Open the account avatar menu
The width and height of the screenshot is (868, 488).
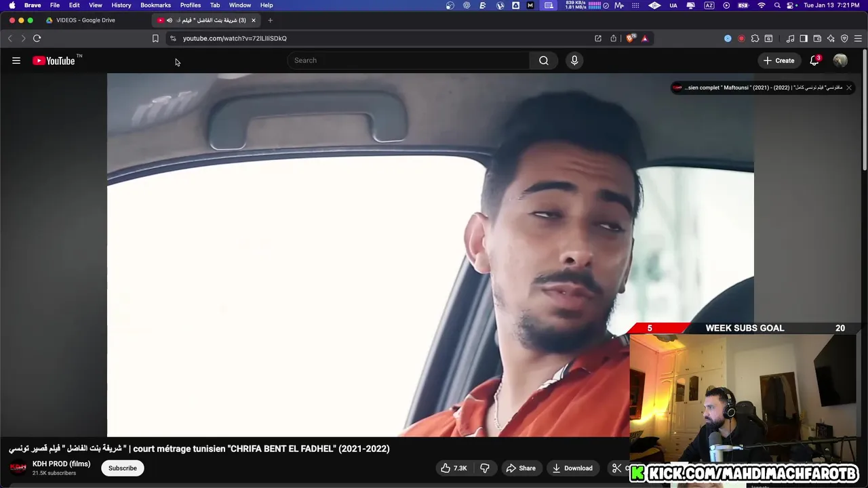click(840, 60)
